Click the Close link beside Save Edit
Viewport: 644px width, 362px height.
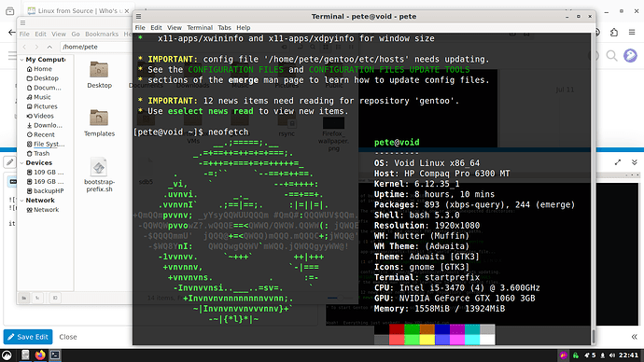(x=68, y=337)
